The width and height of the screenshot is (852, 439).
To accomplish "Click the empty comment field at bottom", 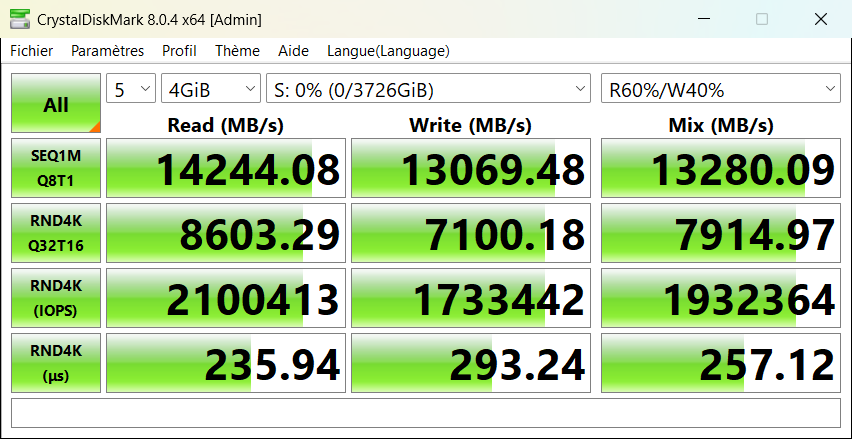I will coord(425,412).
